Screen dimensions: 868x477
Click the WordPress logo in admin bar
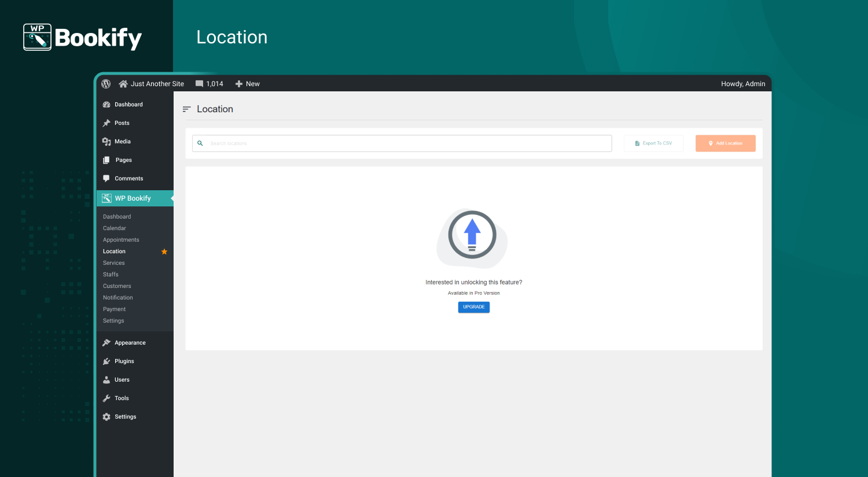click(x=106, y=83)
